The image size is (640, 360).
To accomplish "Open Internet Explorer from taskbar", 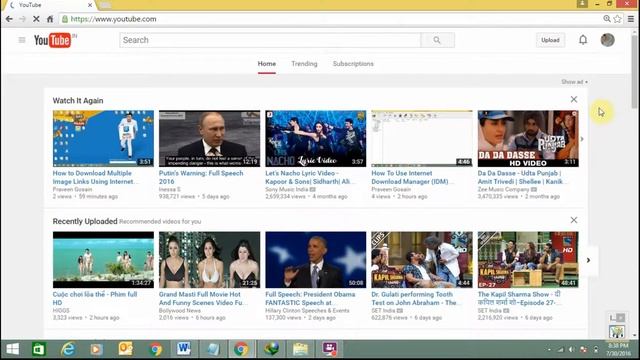I will coord(68,349).
